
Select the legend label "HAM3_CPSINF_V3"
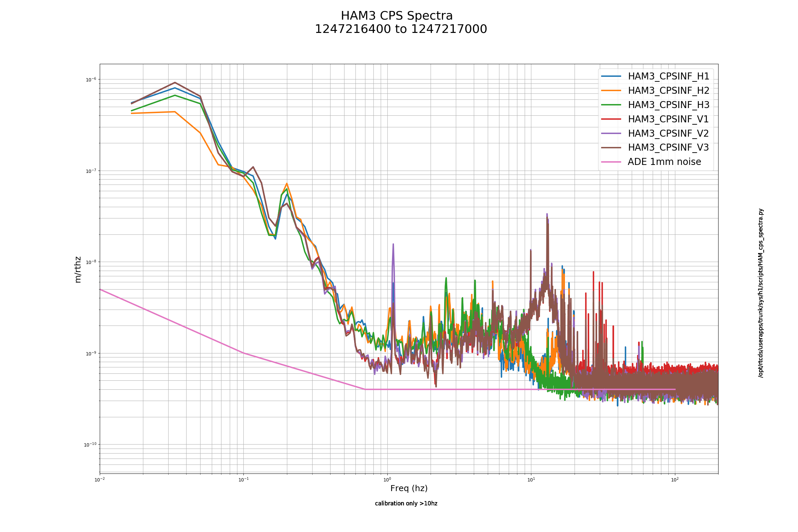click(668, 148)
